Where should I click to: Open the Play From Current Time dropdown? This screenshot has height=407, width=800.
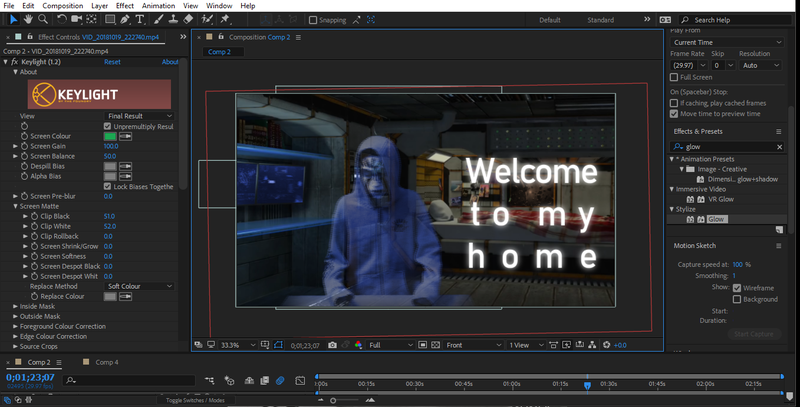coord(727,42)
